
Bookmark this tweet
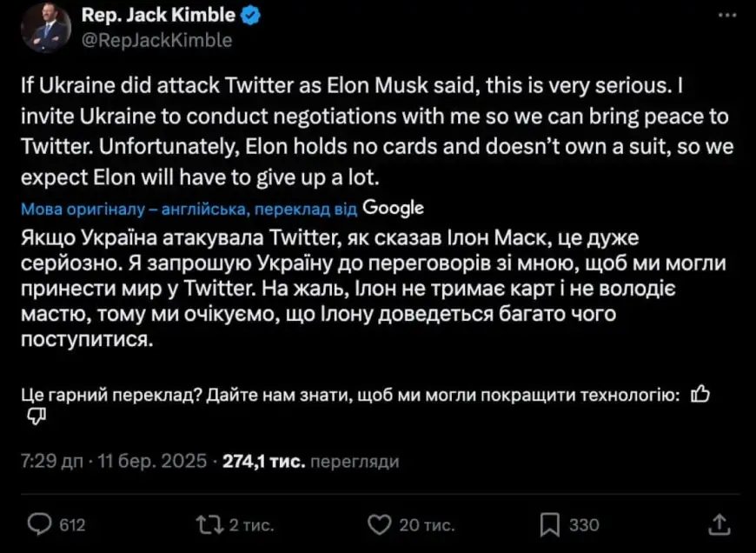coord(549,524)
